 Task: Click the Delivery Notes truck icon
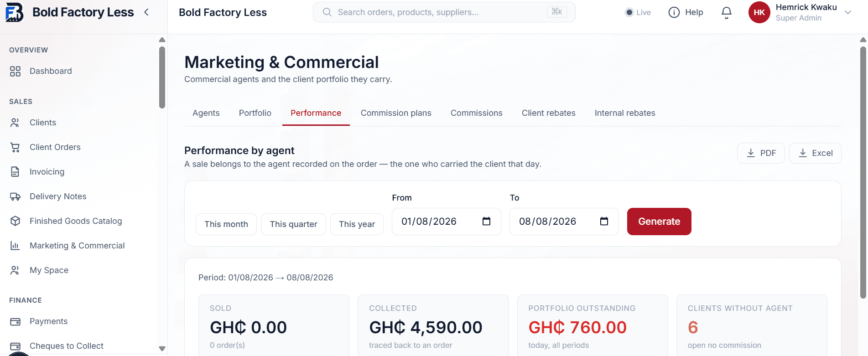tap(15, 196)
